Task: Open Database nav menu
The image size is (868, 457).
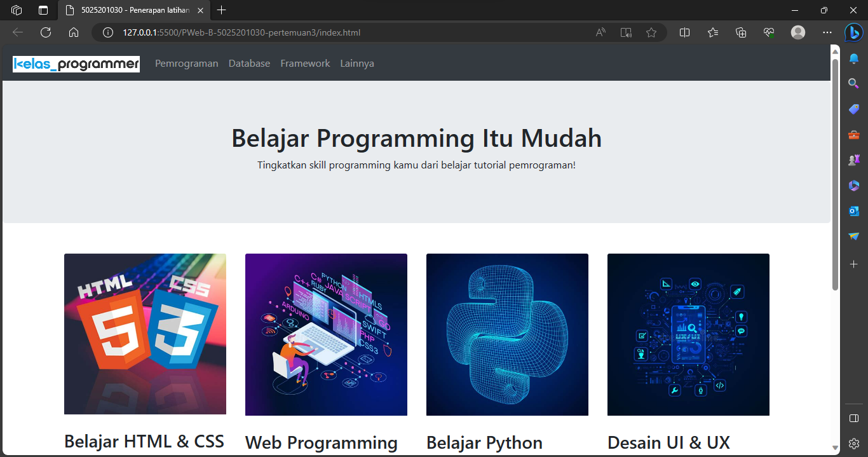Action: 249,64
